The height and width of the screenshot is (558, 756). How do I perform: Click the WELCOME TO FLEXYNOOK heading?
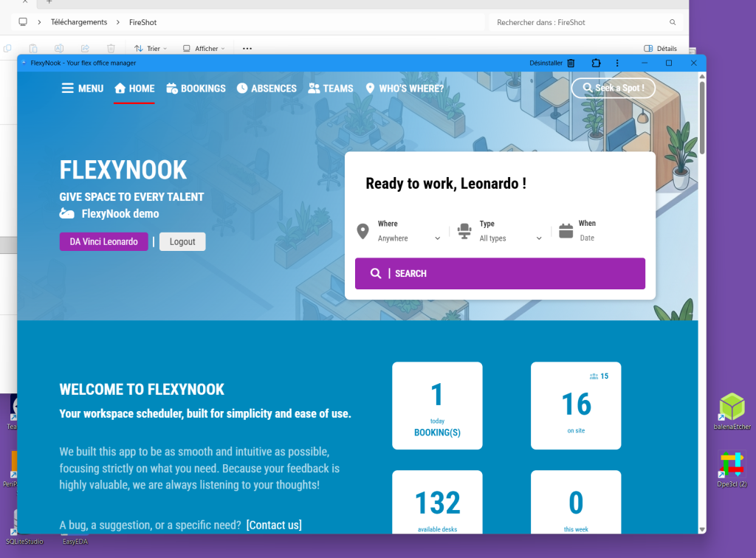point(142,390)
